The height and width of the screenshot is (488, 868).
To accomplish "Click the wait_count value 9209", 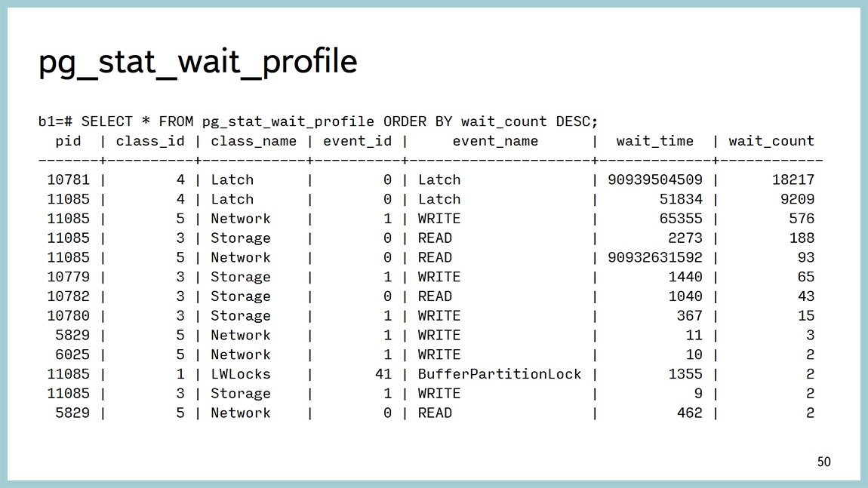I will (x=793, y=199).
